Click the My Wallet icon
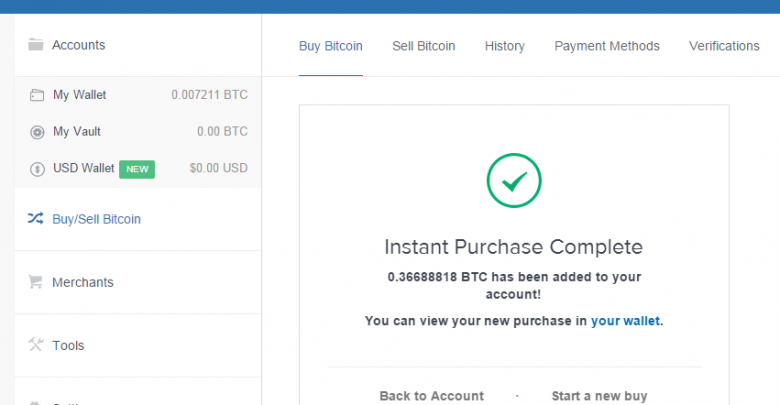Screen dimensions: 780x405 point(37,95)
